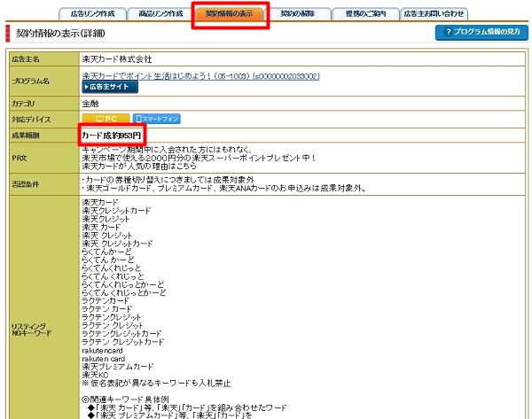Click the 関連キーワード具体例 heading

pos(125,400)
